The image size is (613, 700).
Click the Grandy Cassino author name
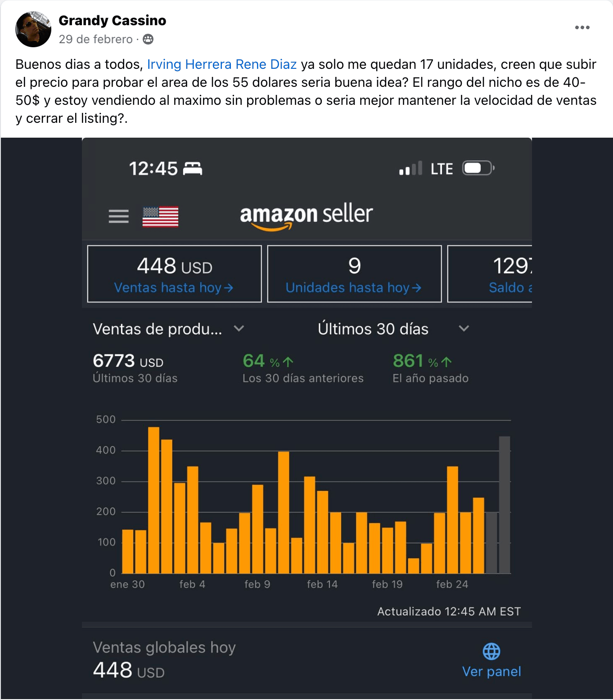pos(113,21)
